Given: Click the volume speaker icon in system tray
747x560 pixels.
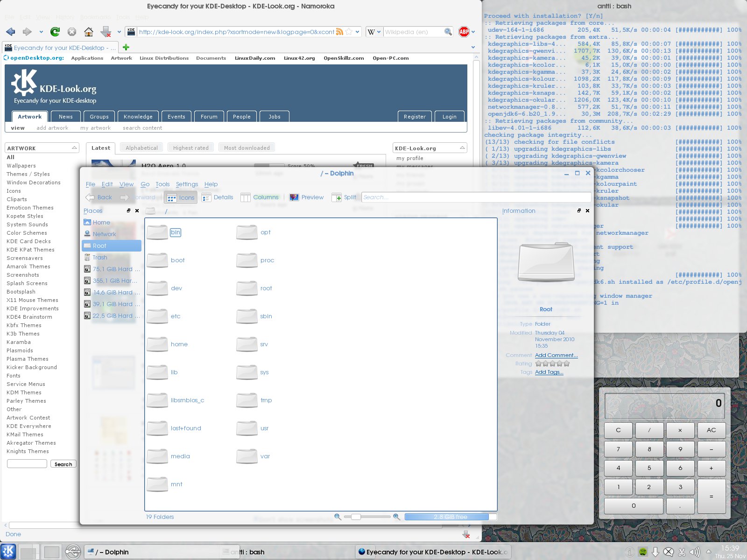Looking at the screenshot, I should tap(695, 552).
